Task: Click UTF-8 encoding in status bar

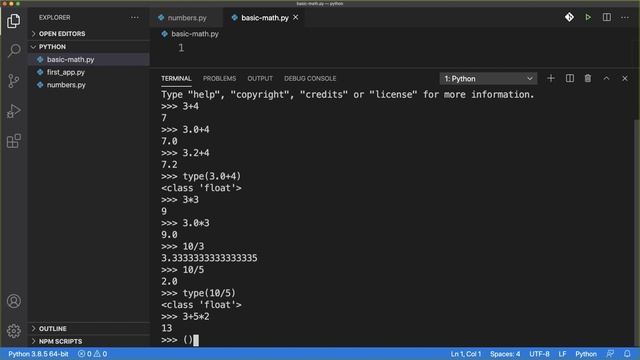Action: 539,353
